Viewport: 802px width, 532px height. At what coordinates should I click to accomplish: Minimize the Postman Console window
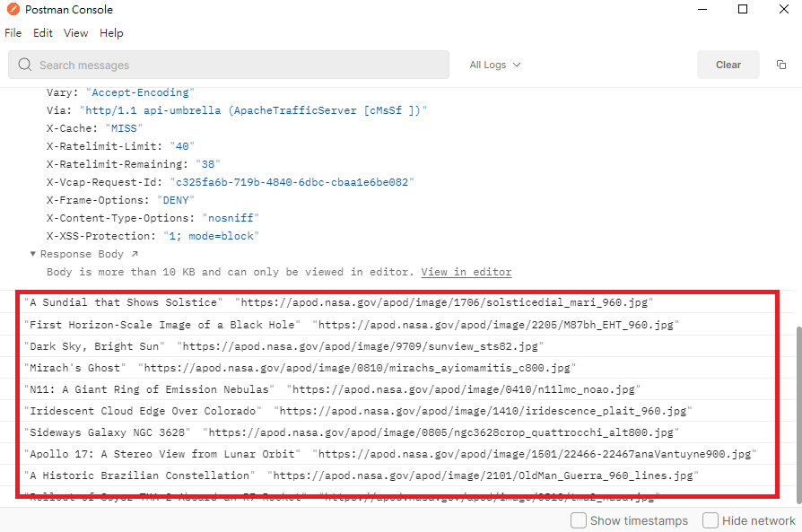point(702,9)
